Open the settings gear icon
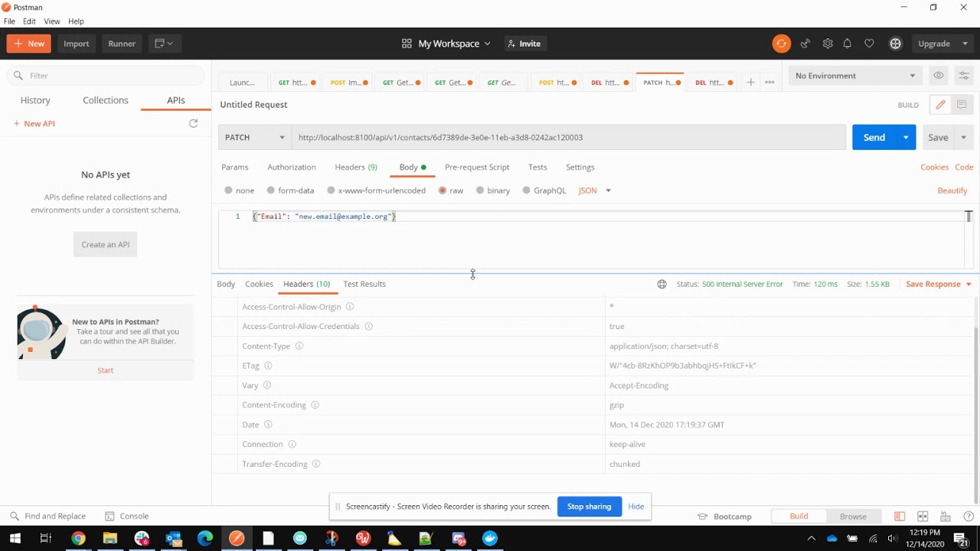 (x=828, y=44)
